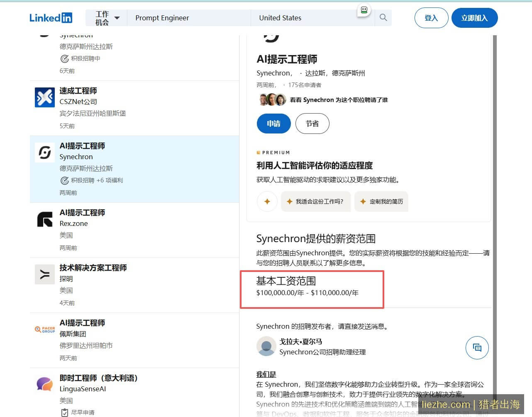This screenshot has width=532, height=417.
Task: Click the recruiter avatar photo
Action: tap(266, 346)
